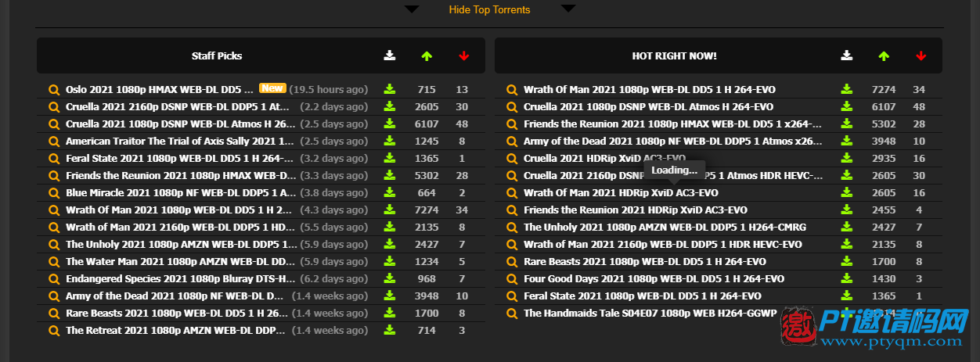Click search icon beside Oslo 2021
980x362 pixels.
(54, 89)
